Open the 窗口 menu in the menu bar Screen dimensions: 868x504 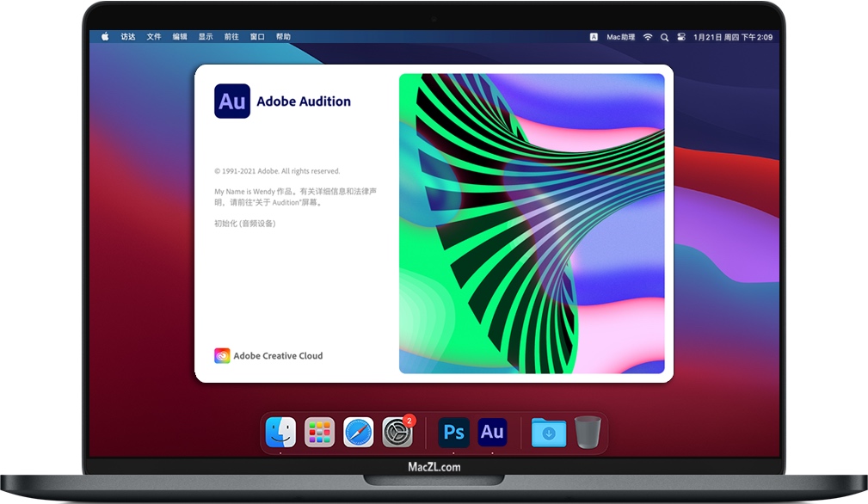[255, 37]
